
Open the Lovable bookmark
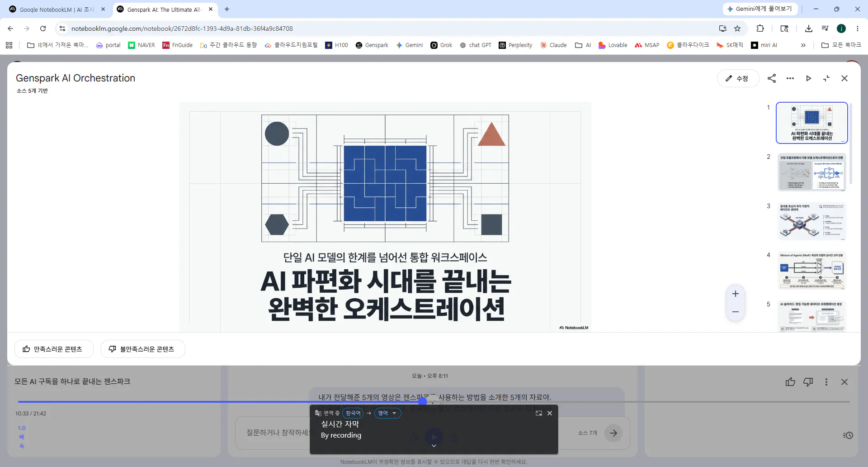(613, 45)
